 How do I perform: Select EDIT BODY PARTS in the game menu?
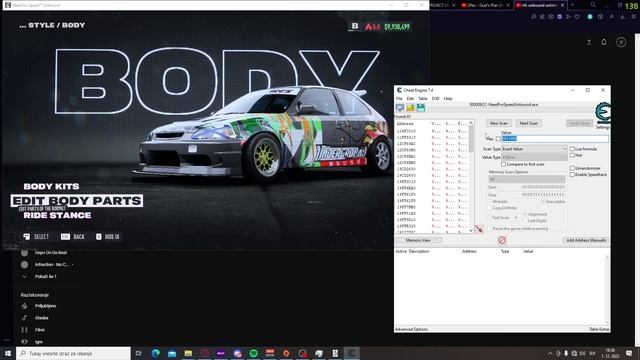[x=77, y=201]
